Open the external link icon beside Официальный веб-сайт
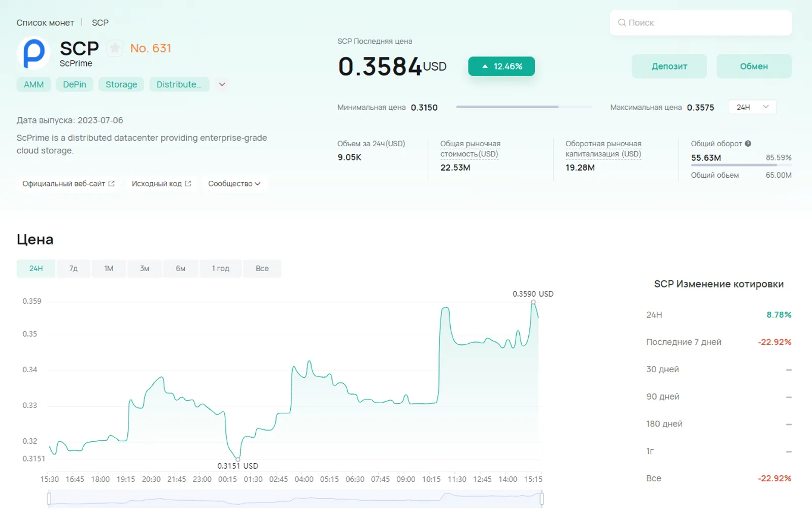 pos(112,183)
